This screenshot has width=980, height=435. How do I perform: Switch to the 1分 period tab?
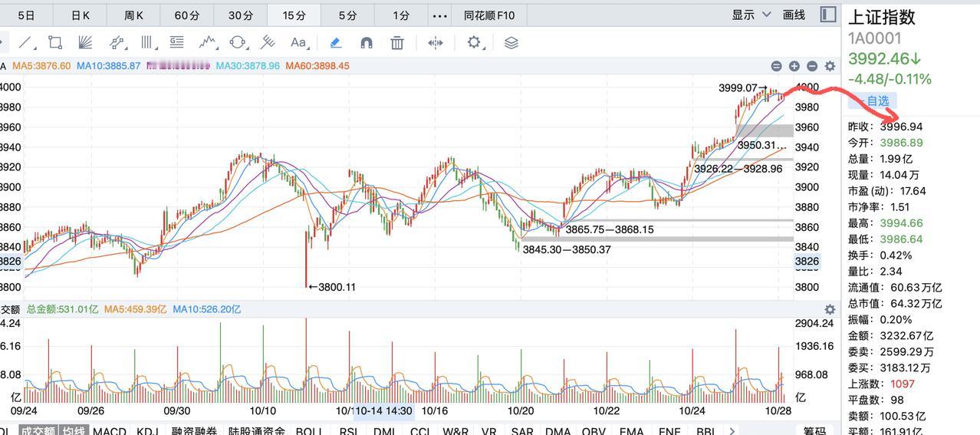pyautogui.click(x=400, y=15)
